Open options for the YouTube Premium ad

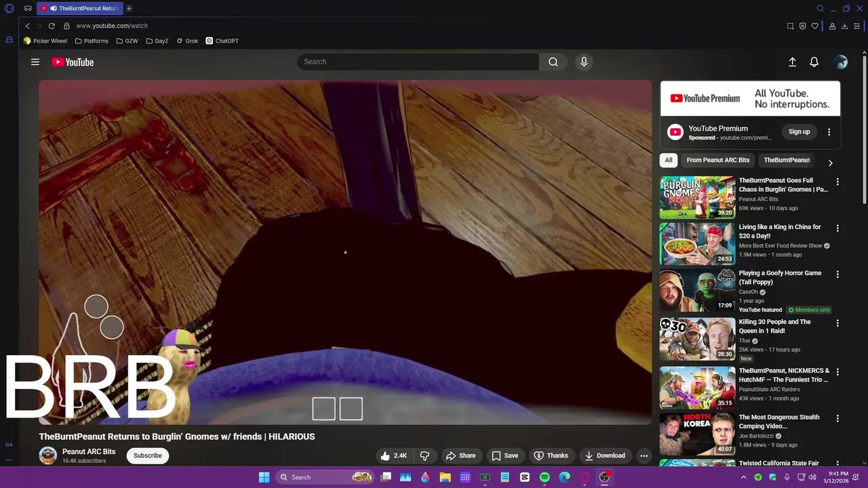coord(829,131)
